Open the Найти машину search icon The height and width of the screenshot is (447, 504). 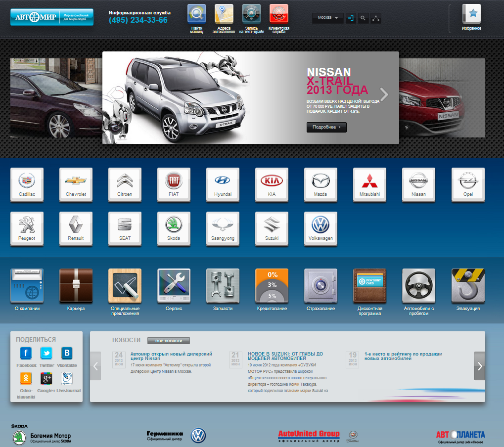coord(196,14)
